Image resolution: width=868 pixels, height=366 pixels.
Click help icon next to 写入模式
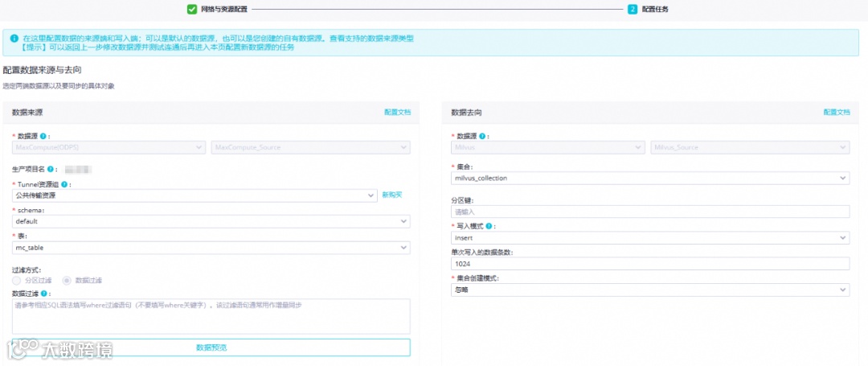pyautogui.click(x=489, y=227)
